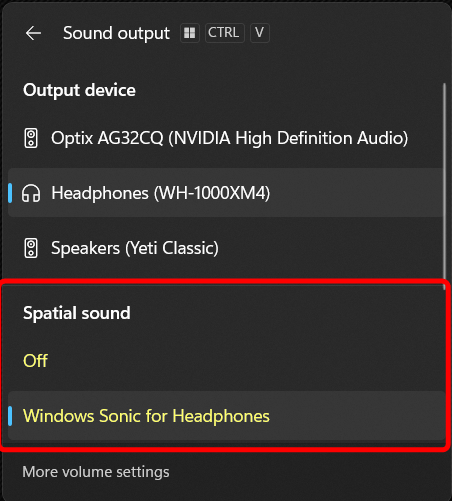The image size is (452, 501).
Task: Click the NVIDIA High Definition Audio text
Action: (x=288, y=138)
